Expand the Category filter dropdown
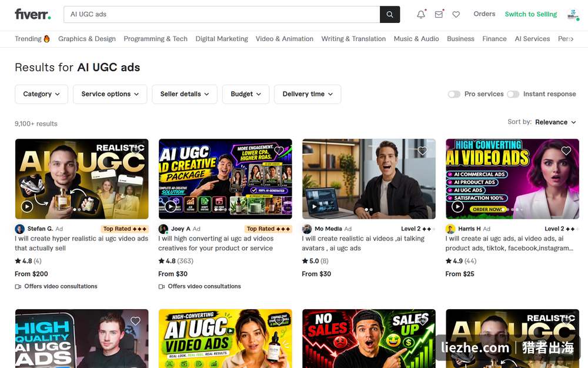The image size is (588, 368). [x=41, y=94]
